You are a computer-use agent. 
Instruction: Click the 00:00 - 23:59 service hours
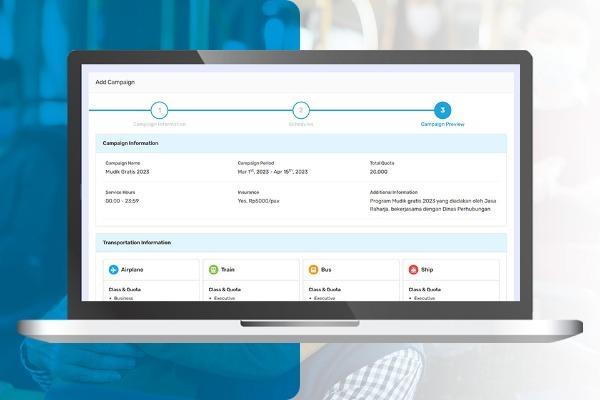pyautogui.click(x=120, y=200)
